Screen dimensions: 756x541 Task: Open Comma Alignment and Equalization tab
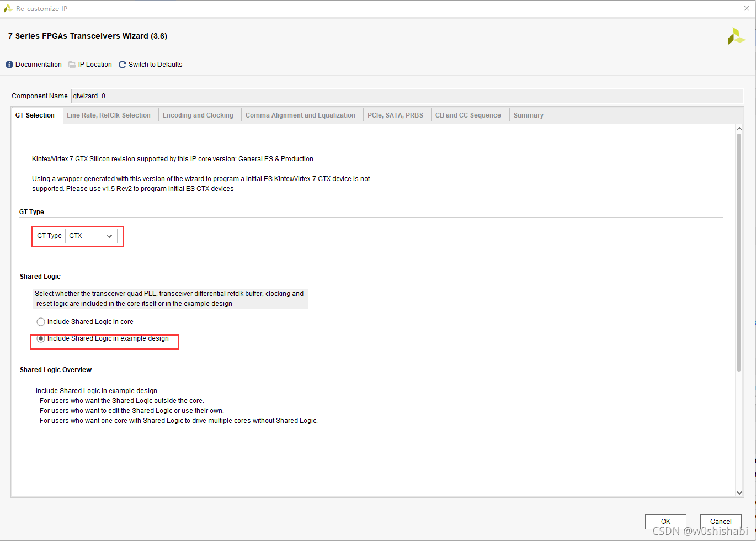[x=300, y=115]
